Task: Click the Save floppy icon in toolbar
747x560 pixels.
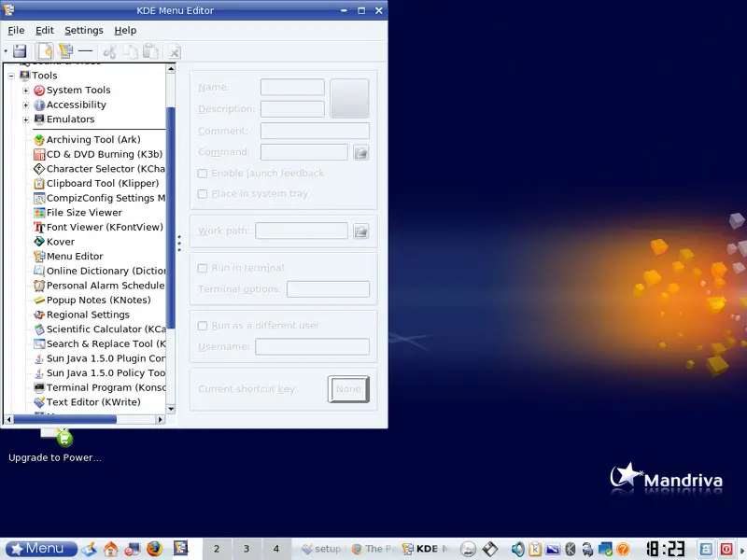Action: click(20, 51)
